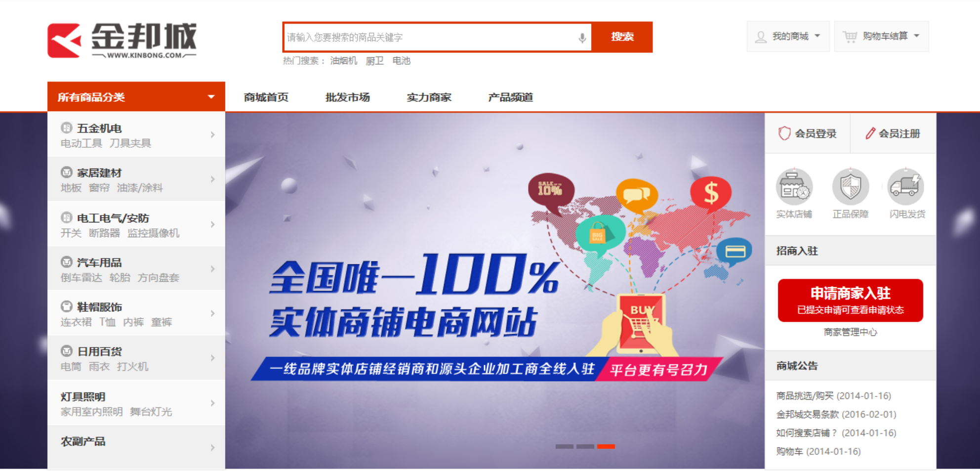The width and height of the screenshot is (980, 476).
Task: Click the 正品保障 shield icon
Action: (850, 187)
